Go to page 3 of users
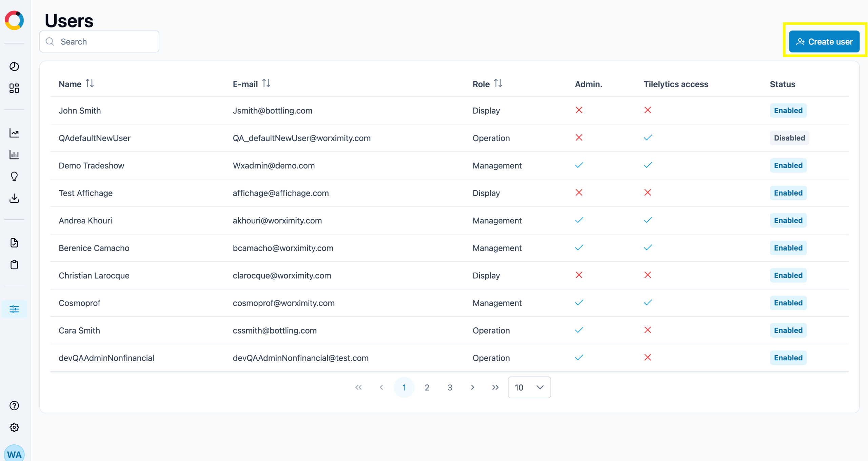 (450, 387)
